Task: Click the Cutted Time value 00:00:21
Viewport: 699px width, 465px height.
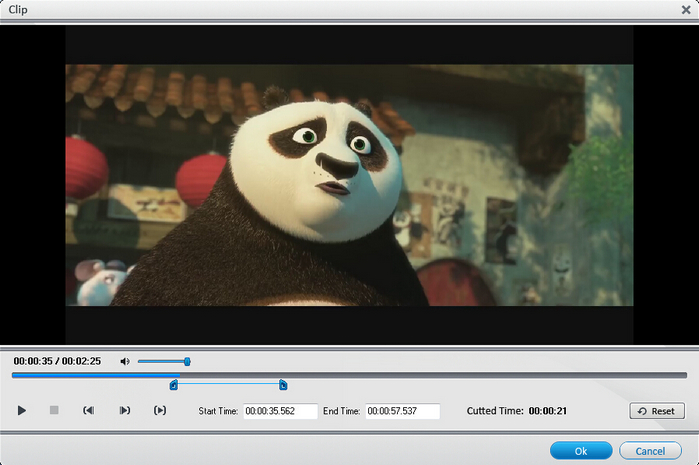Action: 547,411
